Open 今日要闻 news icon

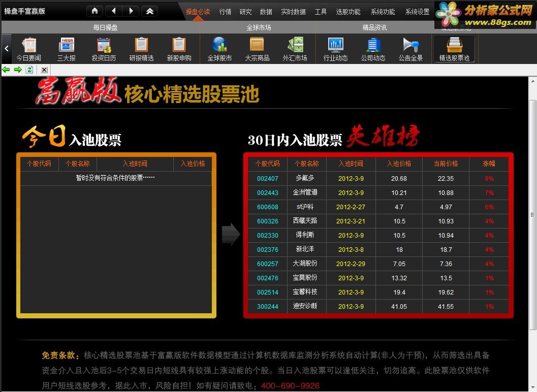click(x=29, y=49)
